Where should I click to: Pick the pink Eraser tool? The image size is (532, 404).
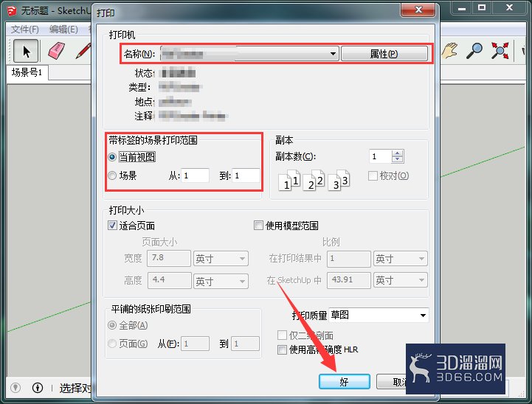(x=56, y=51)
